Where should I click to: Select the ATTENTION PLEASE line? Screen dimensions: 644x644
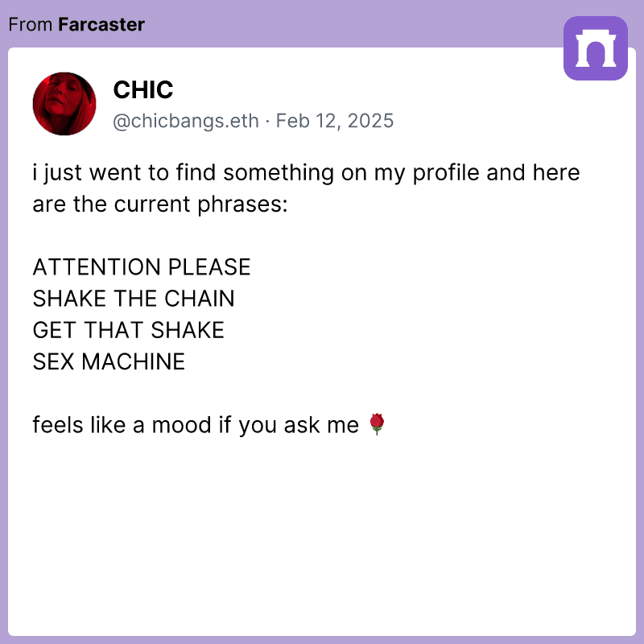point(142,267)
